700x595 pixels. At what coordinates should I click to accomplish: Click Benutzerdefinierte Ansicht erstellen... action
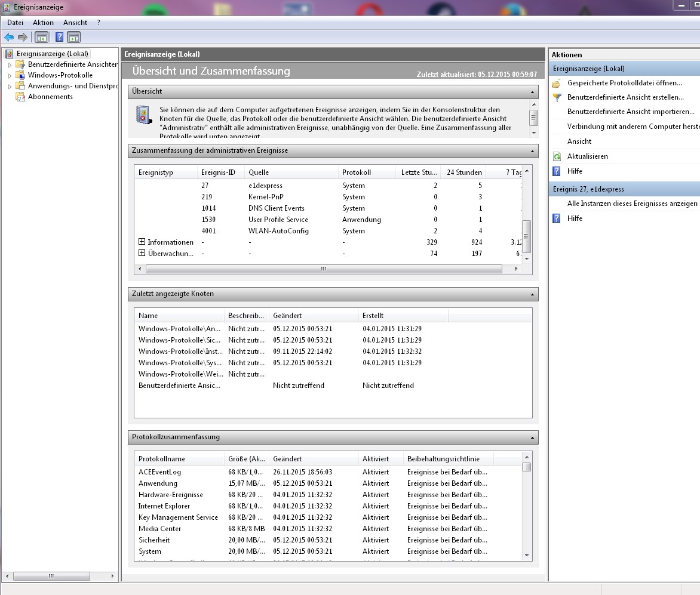click(x=625, y=97)
